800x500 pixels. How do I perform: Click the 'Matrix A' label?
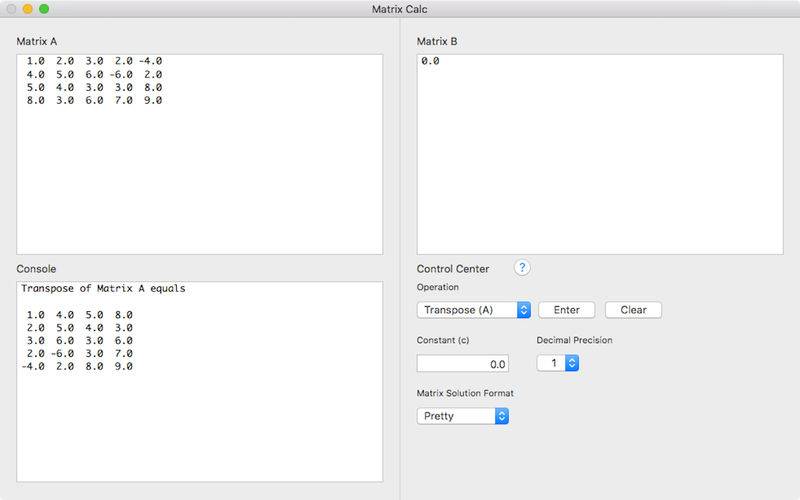tap(37, 41)
